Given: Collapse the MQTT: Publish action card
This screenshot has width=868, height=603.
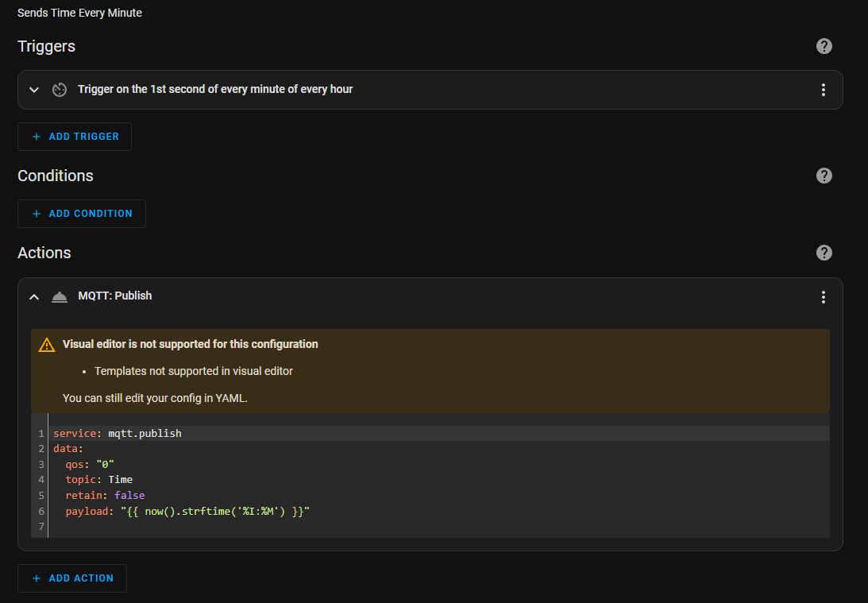Looking at the screenshot, I should (34, 296).
